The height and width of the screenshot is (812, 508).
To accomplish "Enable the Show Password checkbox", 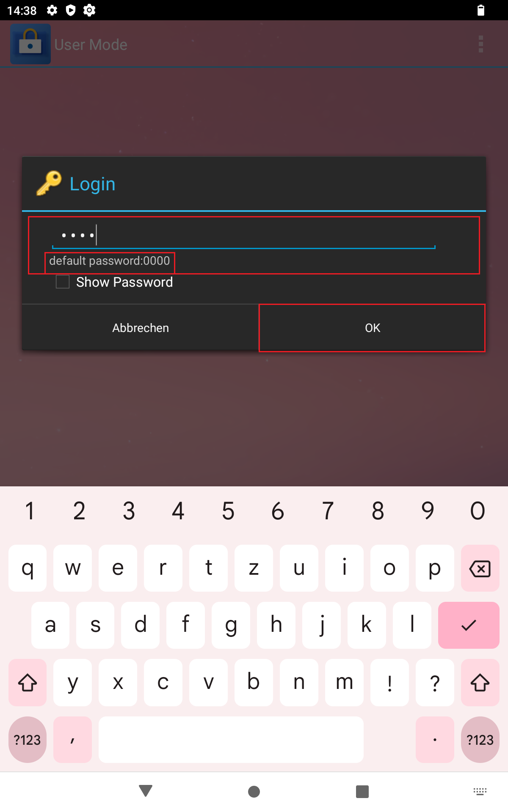I will (63, 282).
